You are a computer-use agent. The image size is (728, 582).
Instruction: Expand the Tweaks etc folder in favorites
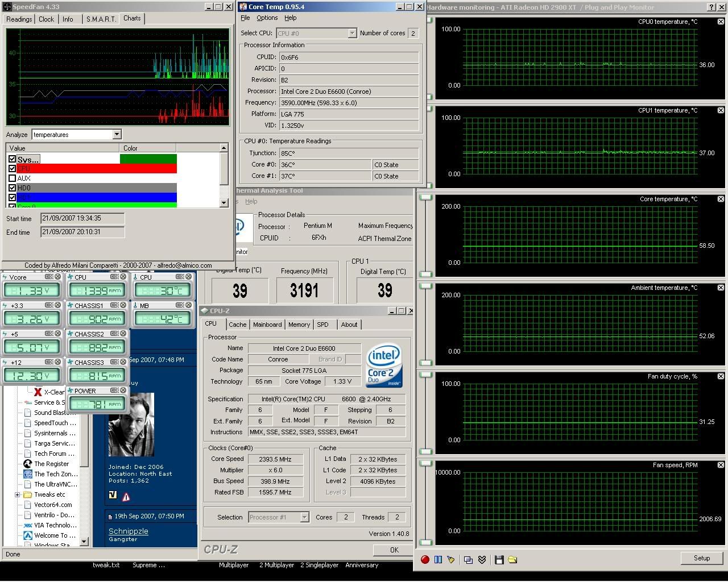click(x=18, y=494)
